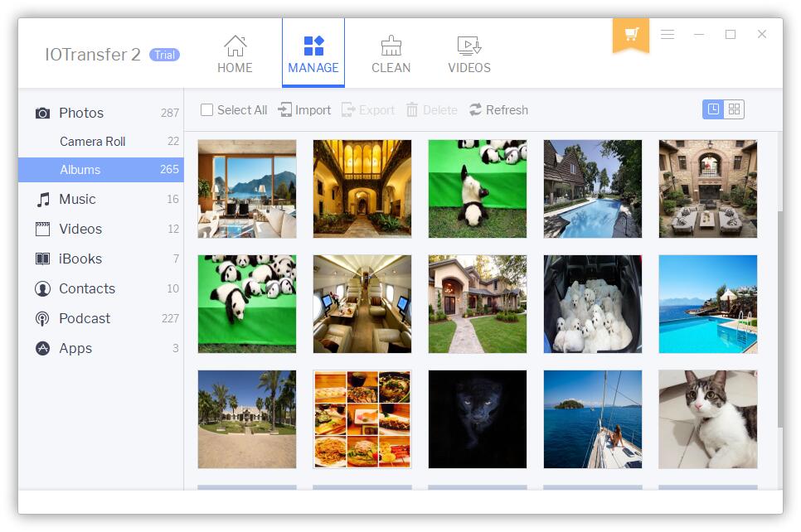Open the CLEAN tab
The height and width of the screenshot is (532, 801).
391,55
